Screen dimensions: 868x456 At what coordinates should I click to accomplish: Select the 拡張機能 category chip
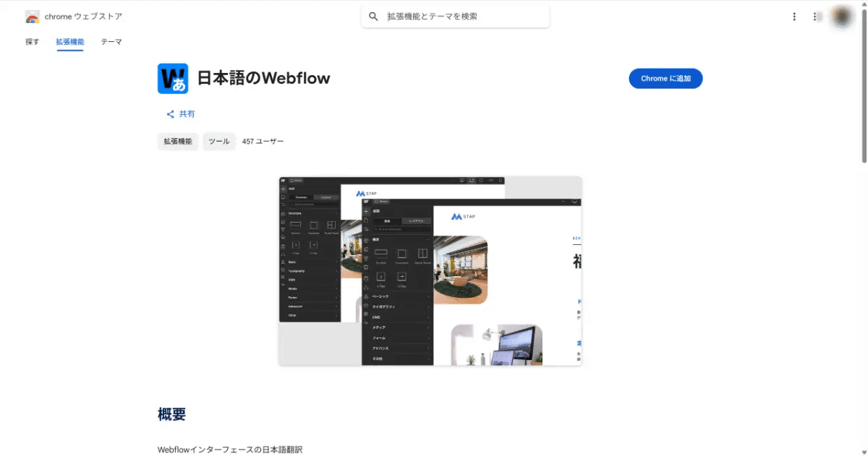coord(177,142)
